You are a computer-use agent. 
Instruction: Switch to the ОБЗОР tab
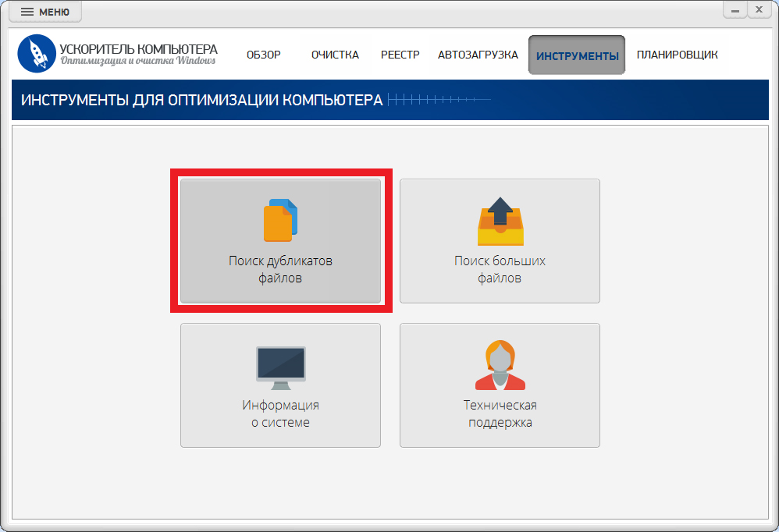pyautogui.click(x=264, y=55)
